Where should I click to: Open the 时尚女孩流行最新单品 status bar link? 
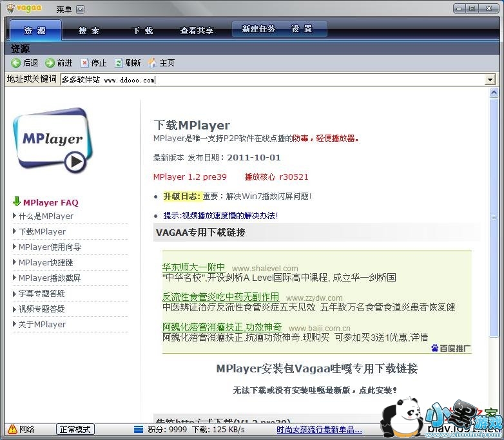pos(319,430)
